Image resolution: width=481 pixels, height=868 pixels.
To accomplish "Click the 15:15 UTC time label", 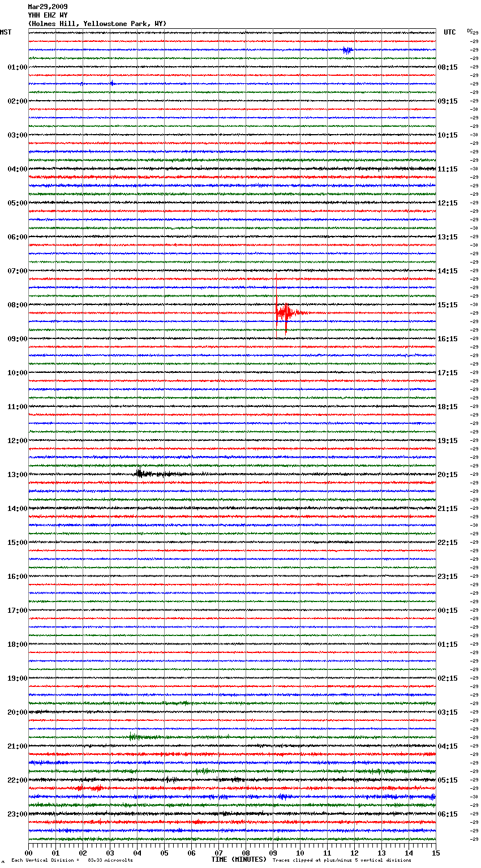I will tap(448, 305).
